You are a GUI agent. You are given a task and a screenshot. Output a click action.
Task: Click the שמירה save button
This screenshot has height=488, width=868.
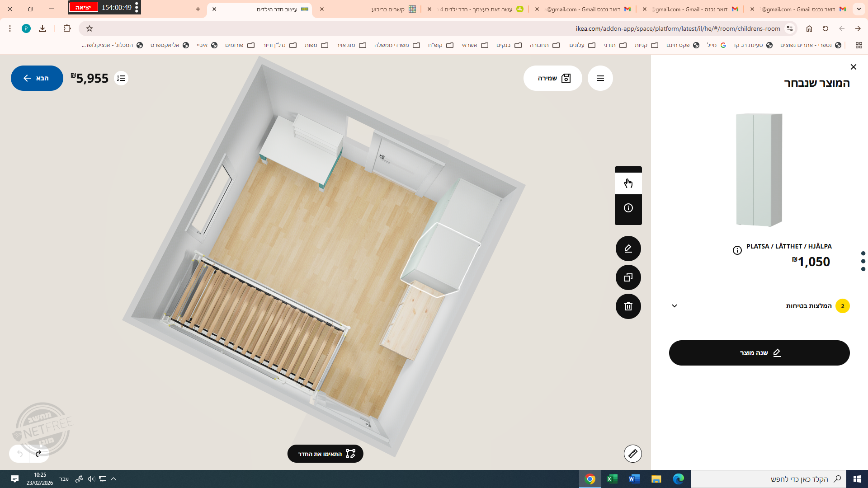[x=552, y=78]
